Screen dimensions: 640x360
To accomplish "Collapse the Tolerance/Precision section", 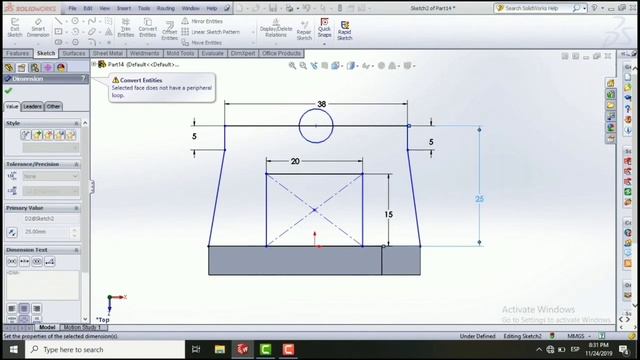I will [x=76, y=164].
